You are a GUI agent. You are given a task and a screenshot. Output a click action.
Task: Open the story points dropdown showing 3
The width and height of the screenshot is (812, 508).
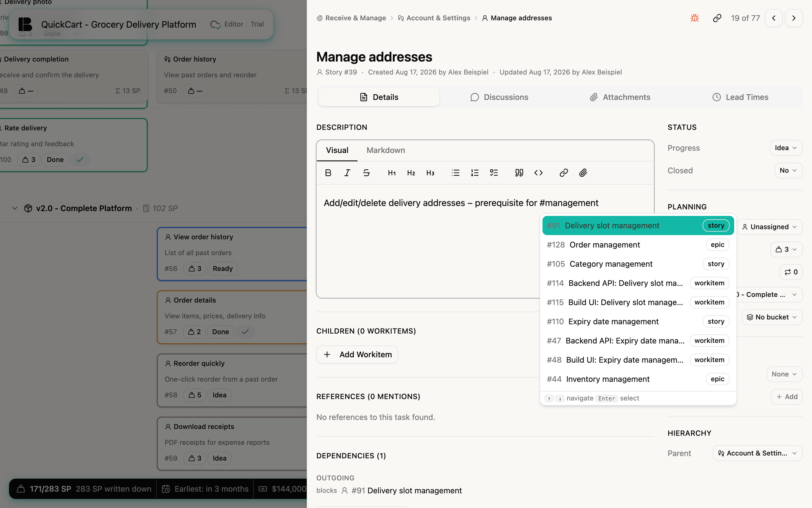click(x=786, y=249)
